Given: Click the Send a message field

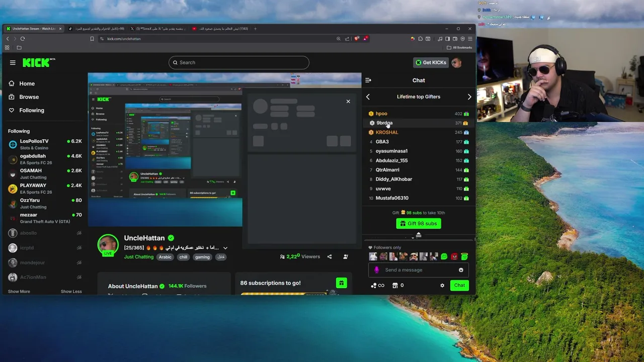Looking at the screenshot, I should pos(419,270).
